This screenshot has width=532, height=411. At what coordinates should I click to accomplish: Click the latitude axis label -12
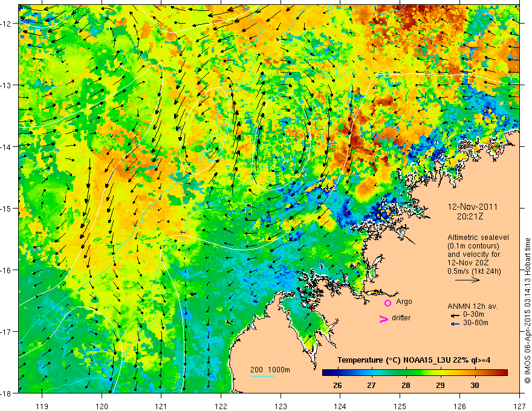[x=7, y=24]
